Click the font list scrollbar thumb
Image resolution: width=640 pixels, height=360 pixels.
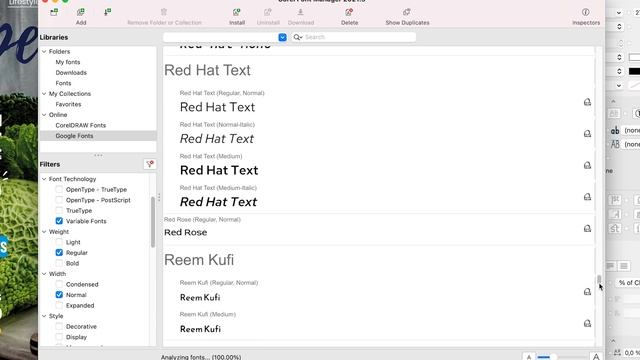pyautogui.click(x=599, y=279)
